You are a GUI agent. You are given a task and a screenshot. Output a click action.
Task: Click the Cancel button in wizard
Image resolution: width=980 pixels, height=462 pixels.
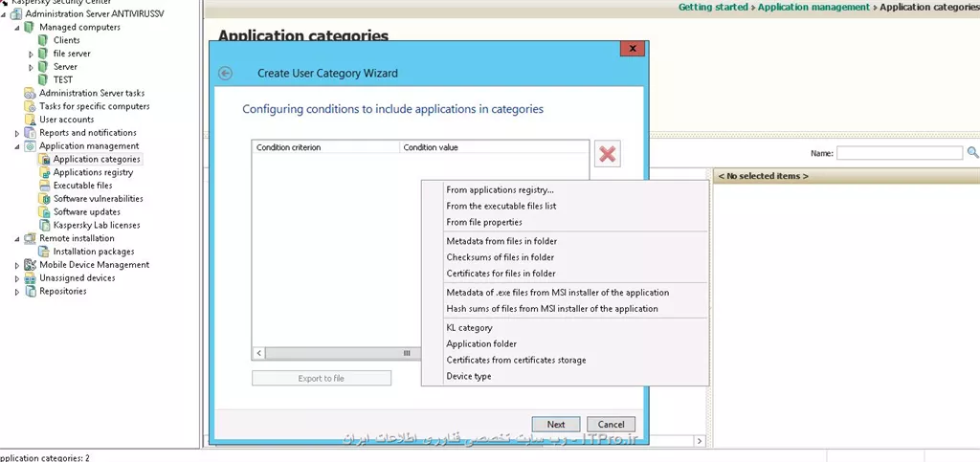611,424
